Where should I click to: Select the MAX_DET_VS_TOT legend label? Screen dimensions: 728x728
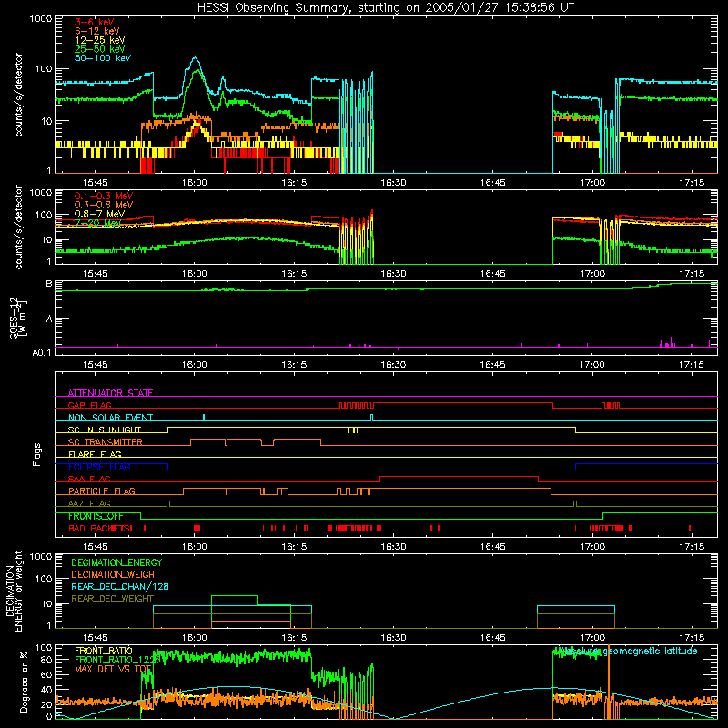tap(113, 669)
